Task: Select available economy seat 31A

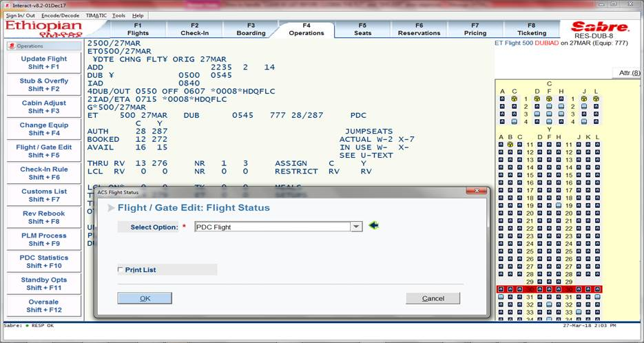Action: [501, 297]
